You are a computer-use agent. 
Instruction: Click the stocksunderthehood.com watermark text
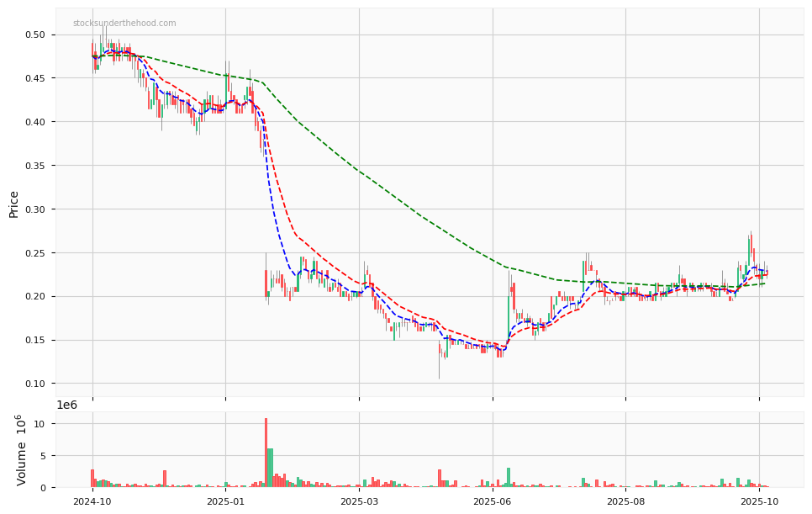click(124, 24)
